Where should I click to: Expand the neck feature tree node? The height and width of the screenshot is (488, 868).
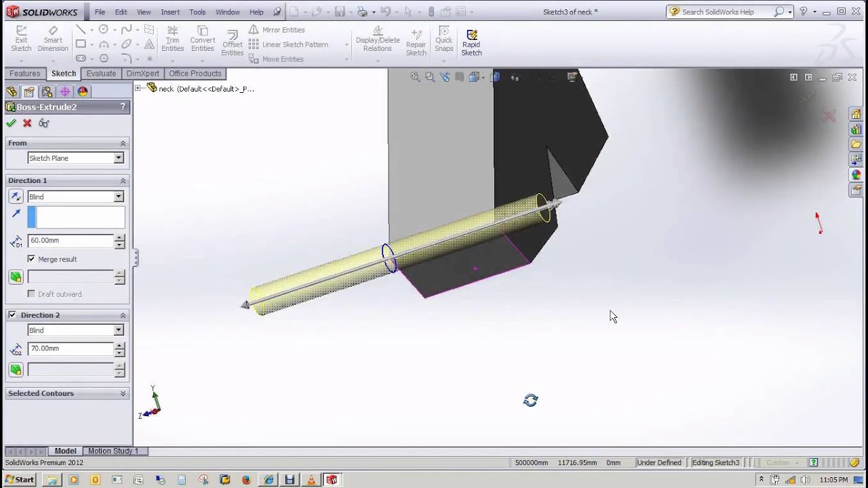tap(138, 88)
